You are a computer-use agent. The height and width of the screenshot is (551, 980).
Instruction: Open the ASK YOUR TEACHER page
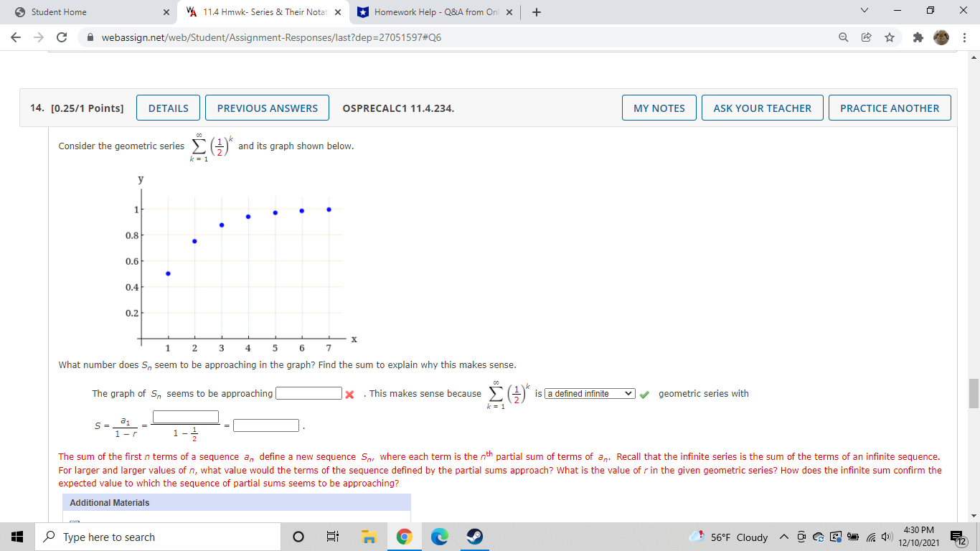[x=762, y=107]
